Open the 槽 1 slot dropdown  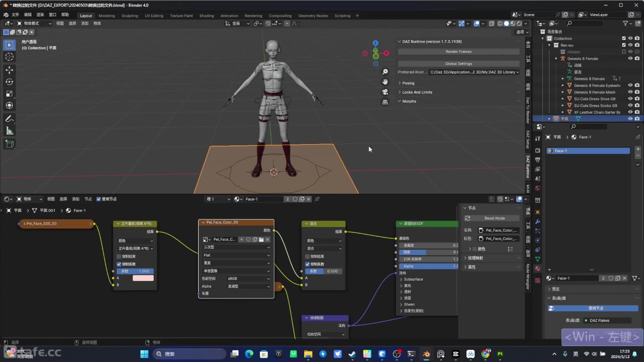218,199
